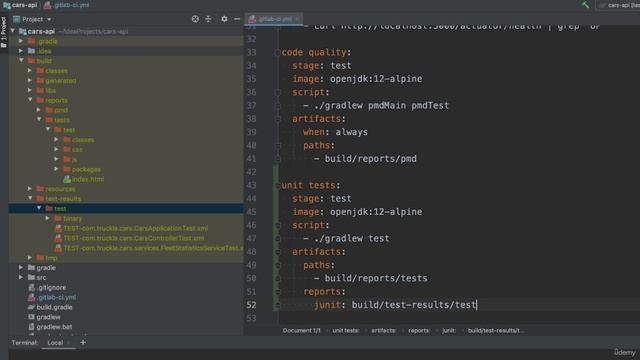The height and width of the screenshot is (360, 640).
Task: Click 'unit tests:' in editor breadcrumb bar
Action: [346, 330]
